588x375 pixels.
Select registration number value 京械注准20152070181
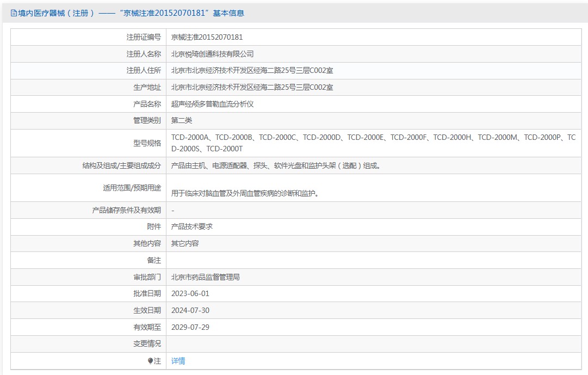pos(207,37)
